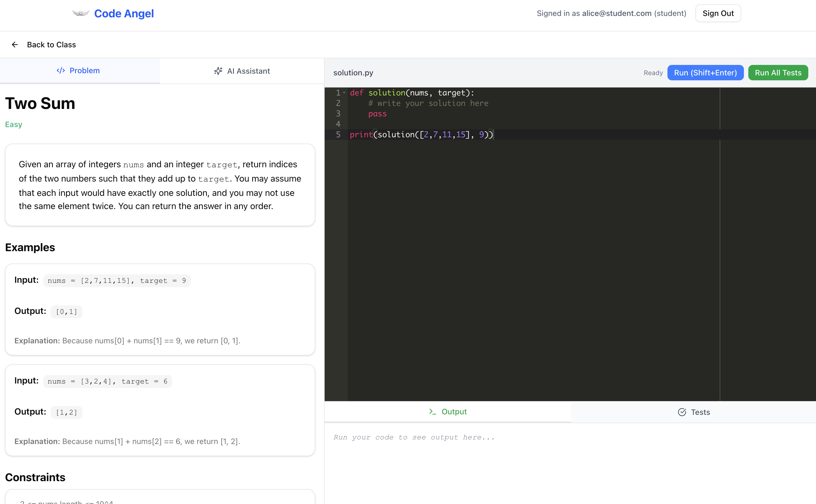The image size is (816, 504).
Task: Click the terminal prompt icon beside Output
Action: tap(432, 412)
